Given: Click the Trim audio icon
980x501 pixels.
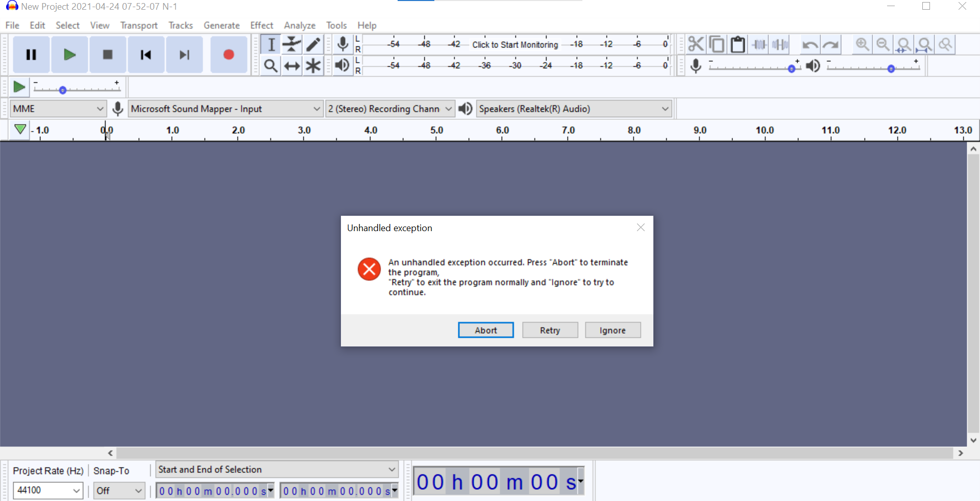Looking at the screenshot, I should pos(759,45).
